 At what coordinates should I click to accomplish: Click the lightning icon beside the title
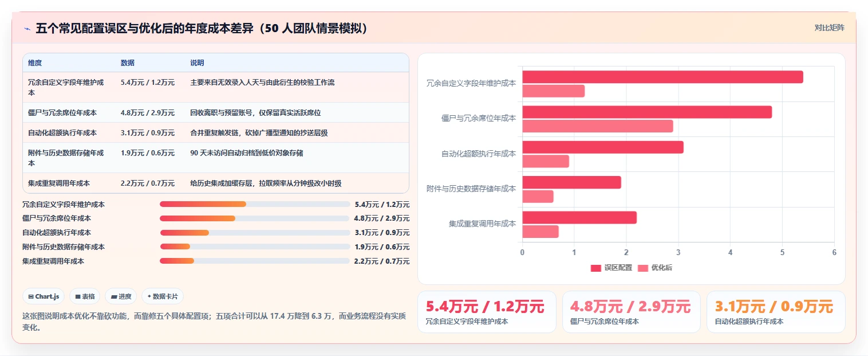[27, 29]
